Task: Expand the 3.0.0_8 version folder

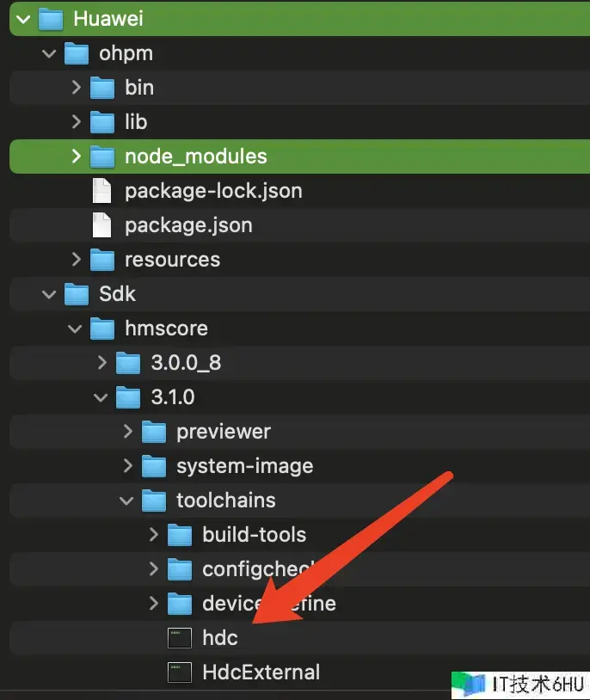Action: click(101, 363)
